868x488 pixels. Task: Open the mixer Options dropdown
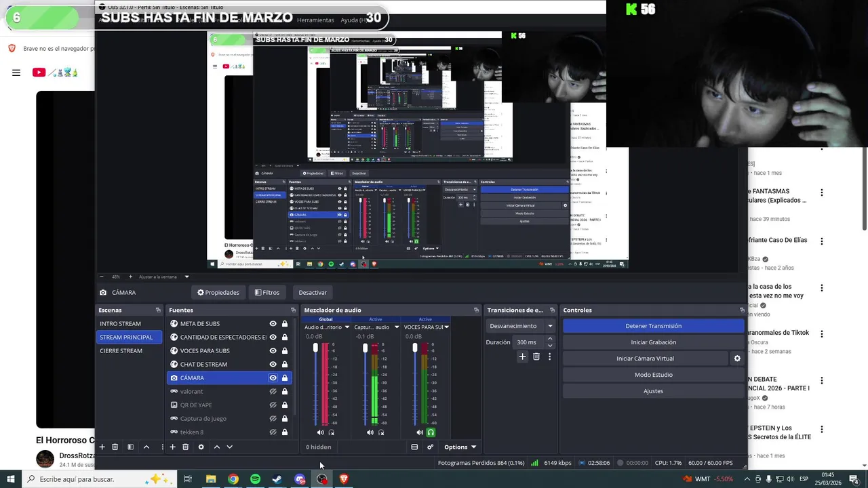pyautogui.click(x=460, y=447)
